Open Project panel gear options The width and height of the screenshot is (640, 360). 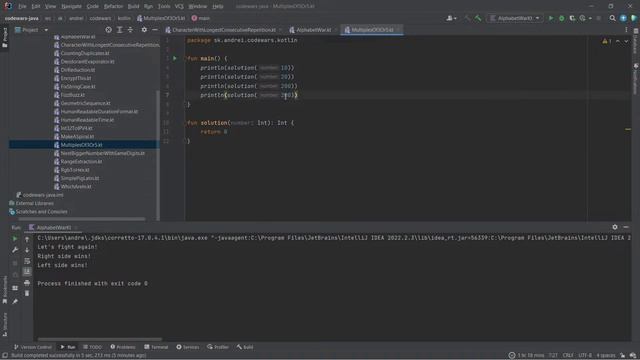click(x=144, y=30)
